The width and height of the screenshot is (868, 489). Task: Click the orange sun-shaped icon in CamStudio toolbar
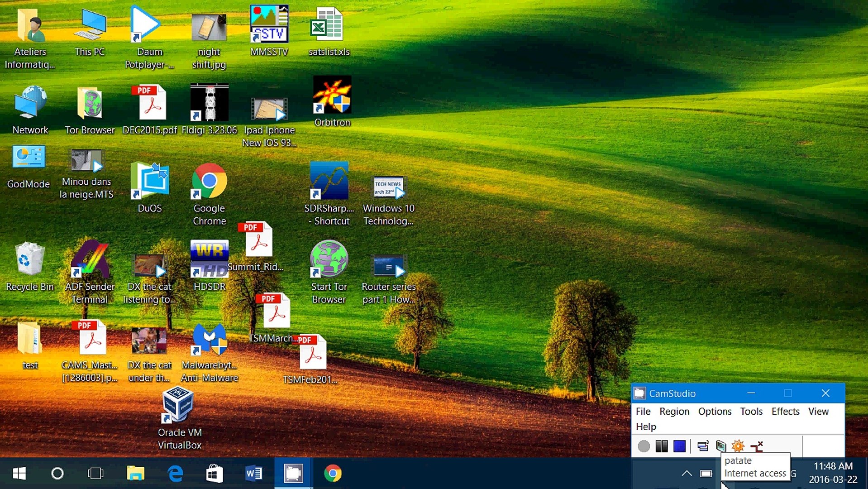pyautogui.click(x=738, y=446)
